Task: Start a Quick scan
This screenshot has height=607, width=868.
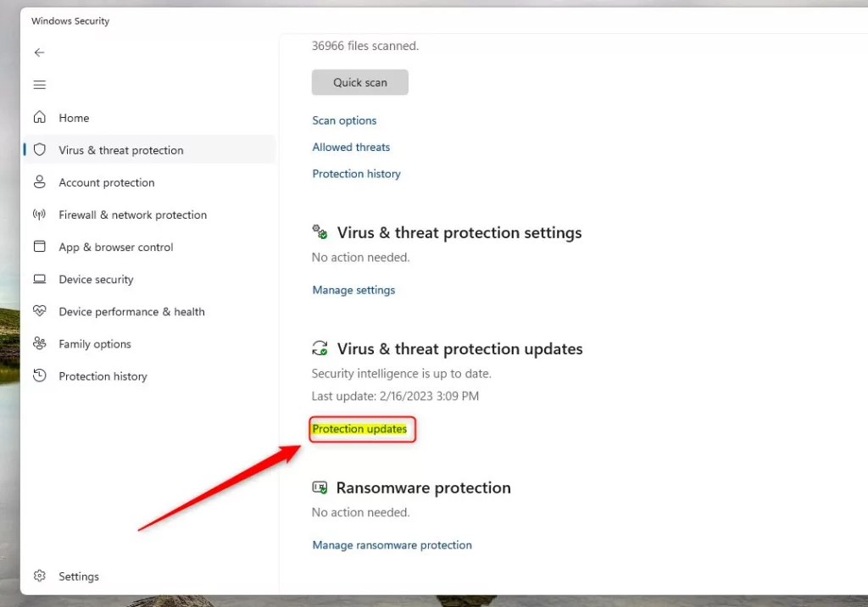Action: (359, 82)
